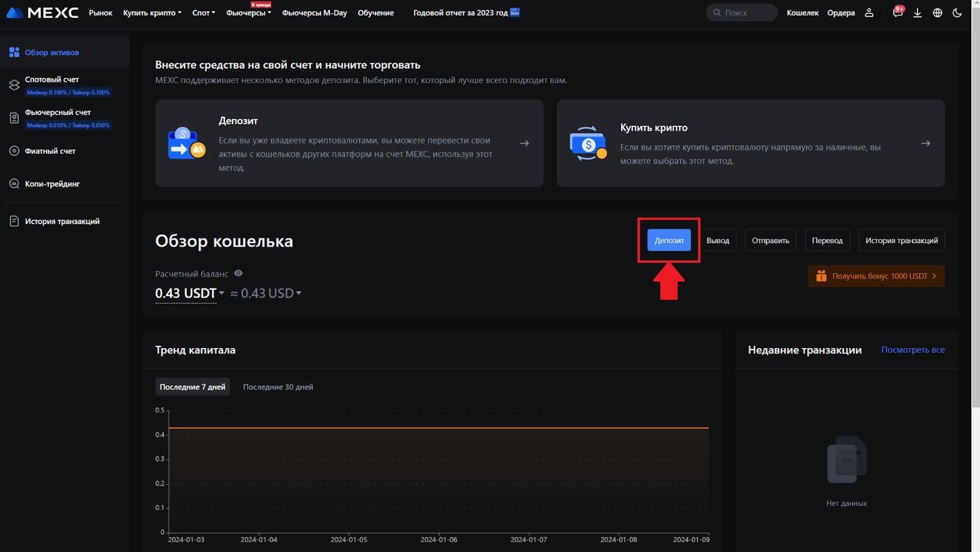Hide balance with the eye icon
980x552 pixels.
click(x=238, y=273)
